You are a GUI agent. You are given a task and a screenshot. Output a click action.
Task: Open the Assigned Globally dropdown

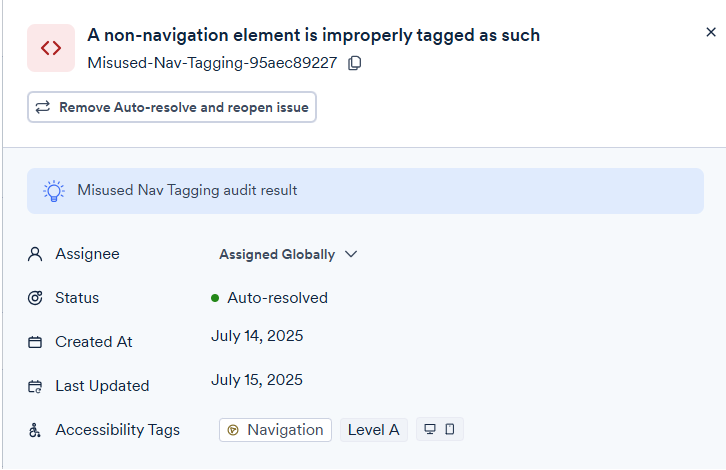[277, 254]
